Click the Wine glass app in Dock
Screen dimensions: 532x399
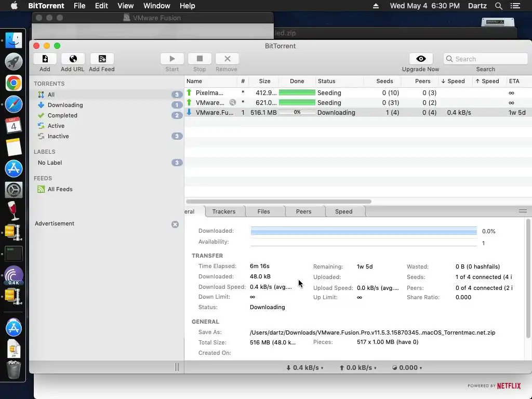(13, 211)
